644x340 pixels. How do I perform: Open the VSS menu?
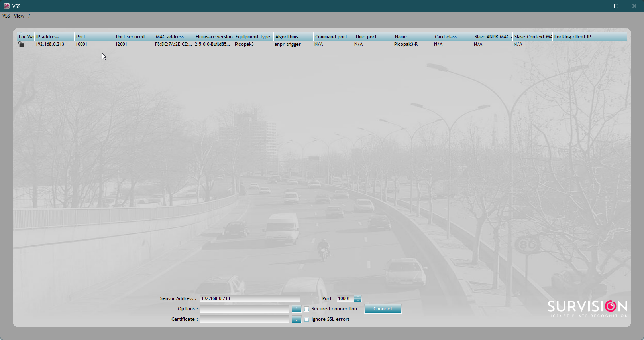point(6,16)
